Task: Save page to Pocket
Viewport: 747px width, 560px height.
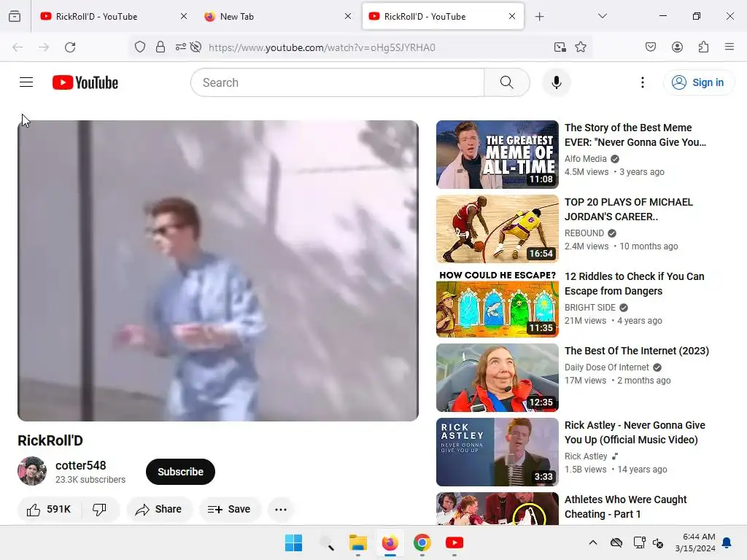Action: 651,47
